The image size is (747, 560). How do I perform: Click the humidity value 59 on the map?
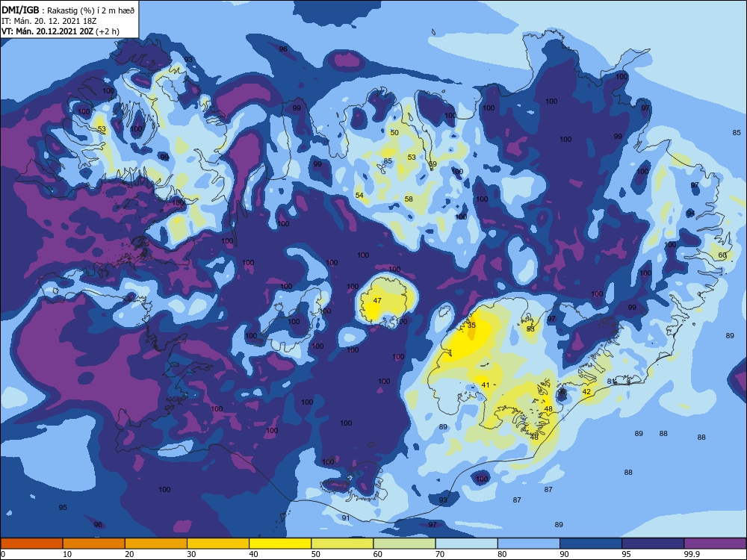point(433,164)
